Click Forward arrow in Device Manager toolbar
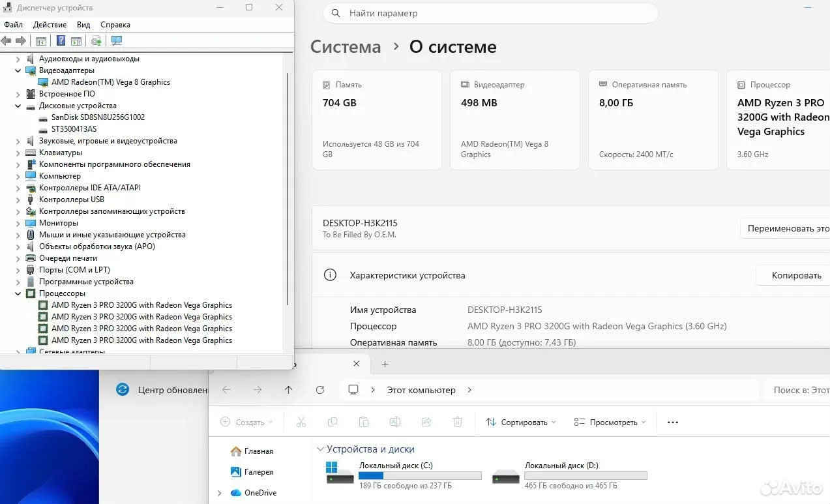The height and width of the screenshot is (504, 830). 21,40
